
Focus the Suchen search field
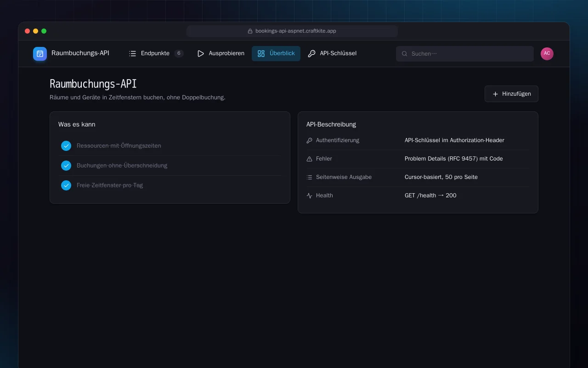click(465, 54)
